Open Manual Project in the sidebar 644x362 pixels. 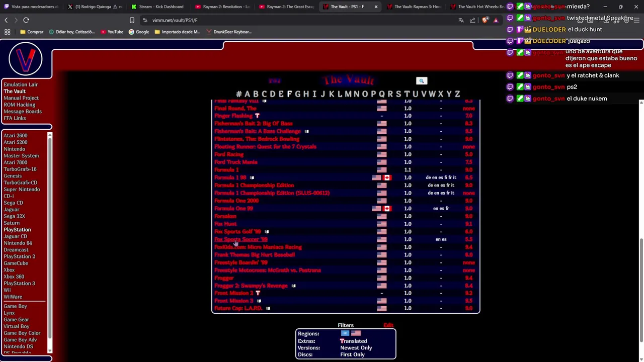click(x=21, y=98)
